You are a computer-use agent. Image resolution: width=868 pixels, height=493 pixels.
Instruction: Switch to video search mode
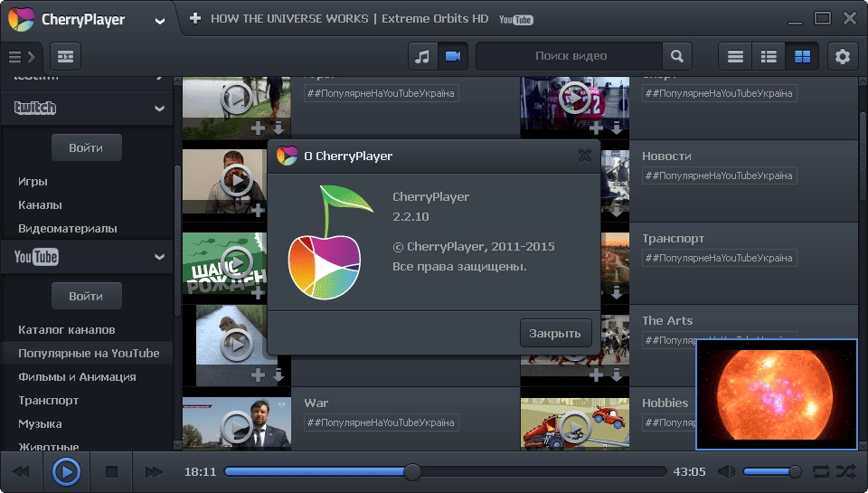tap(453, 56)
